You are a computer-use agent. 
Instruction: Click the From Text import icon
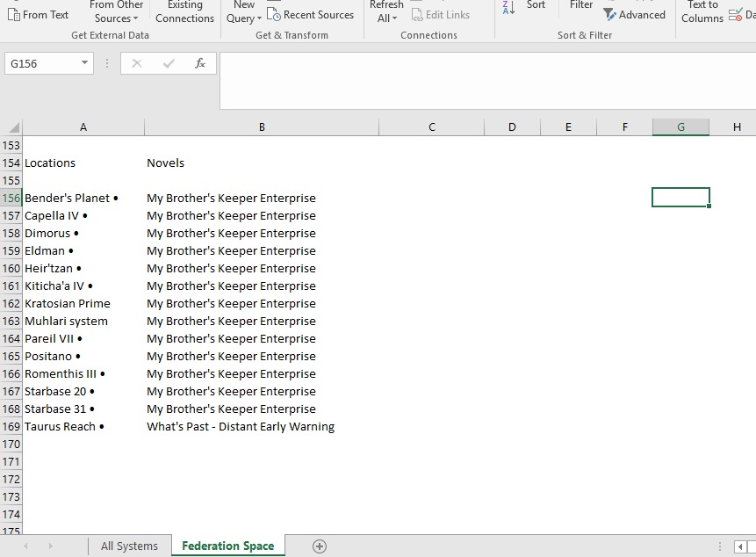click(14, 15)
